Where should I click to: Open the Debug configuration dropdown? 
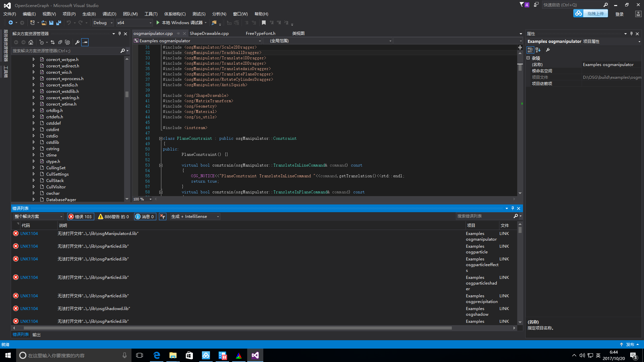(103, 22)
